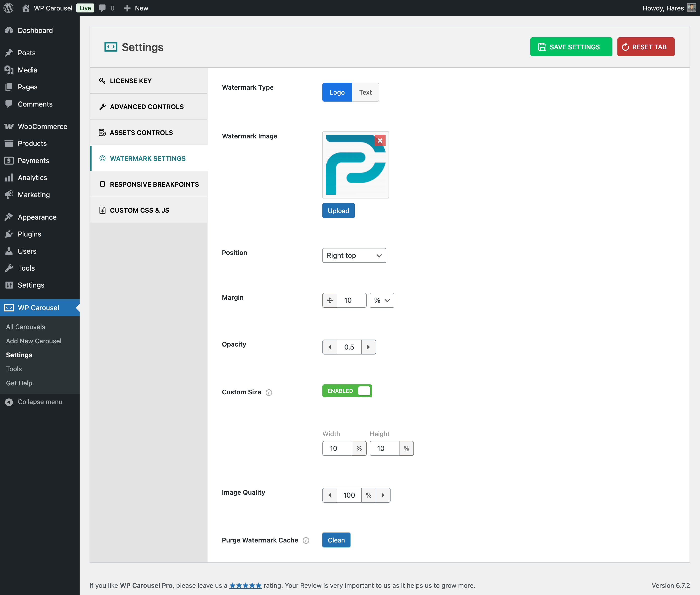700x595 pixels.
Task: Click the WooCommerce icon
Action: 9,126
